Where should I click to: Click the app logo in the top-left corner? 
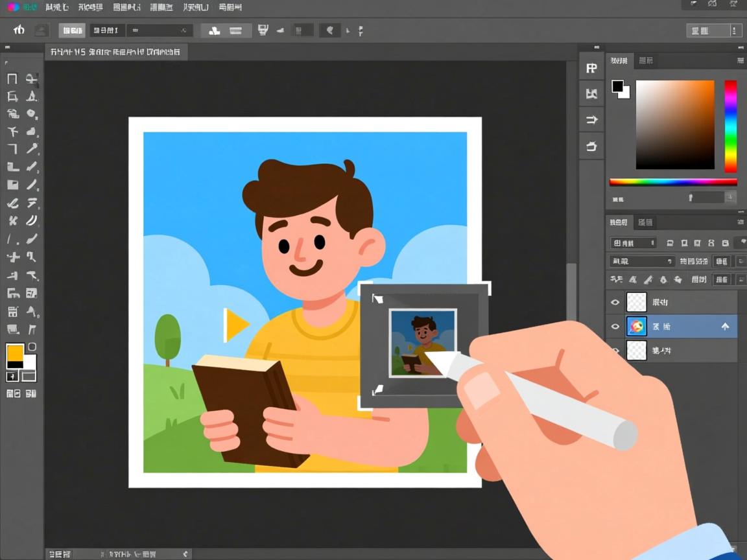click(13, 7)
